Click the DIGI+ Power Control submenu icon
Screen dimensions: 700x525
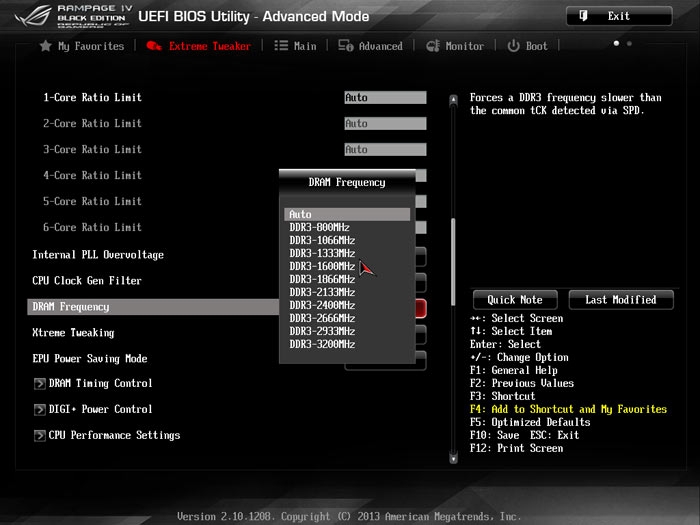point(40,410)
